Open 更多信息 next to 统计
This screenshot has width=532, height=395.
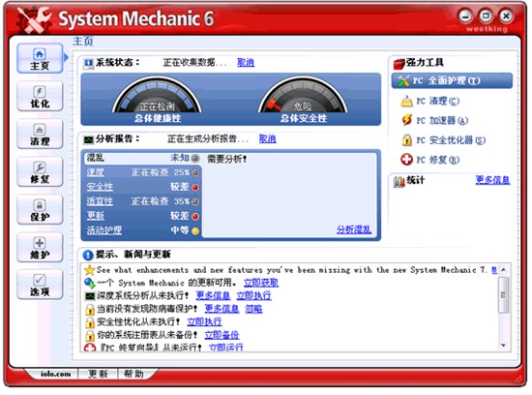[x=492, y=180]
